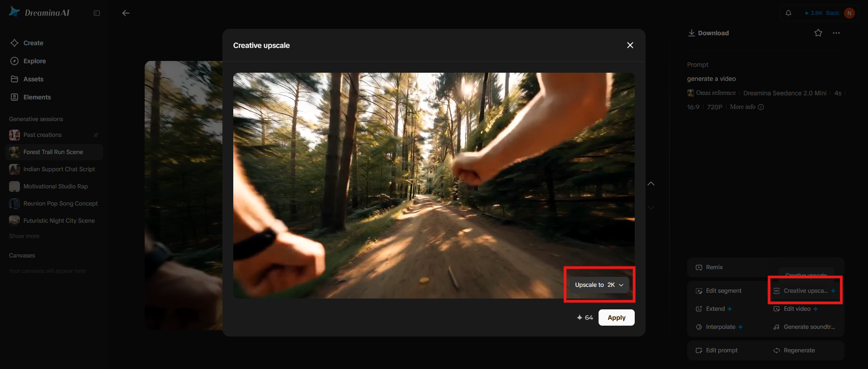The width and height of the screenshot is (868, 369).
Task: Click Generate soundtrack
Action: click(804, 327)
